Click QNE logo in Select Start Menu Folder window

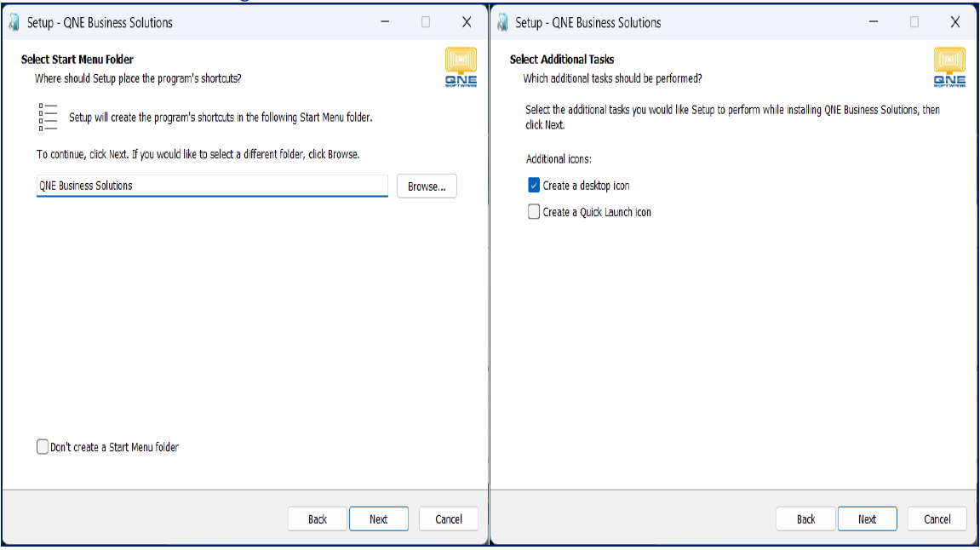[x=461, y=67]
